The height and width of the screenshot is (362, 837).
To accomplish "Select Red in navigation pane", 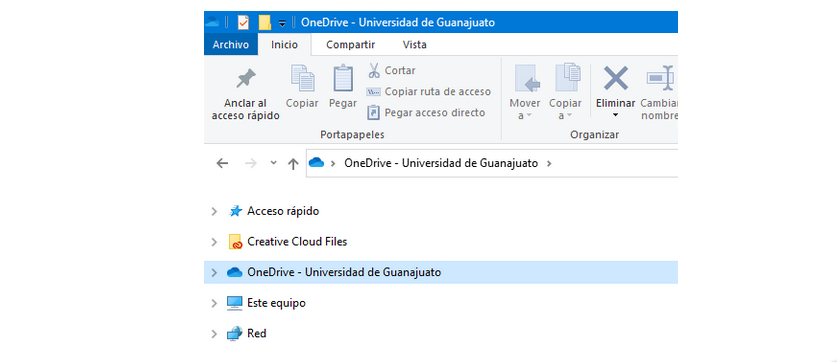I will coord(257,334).
